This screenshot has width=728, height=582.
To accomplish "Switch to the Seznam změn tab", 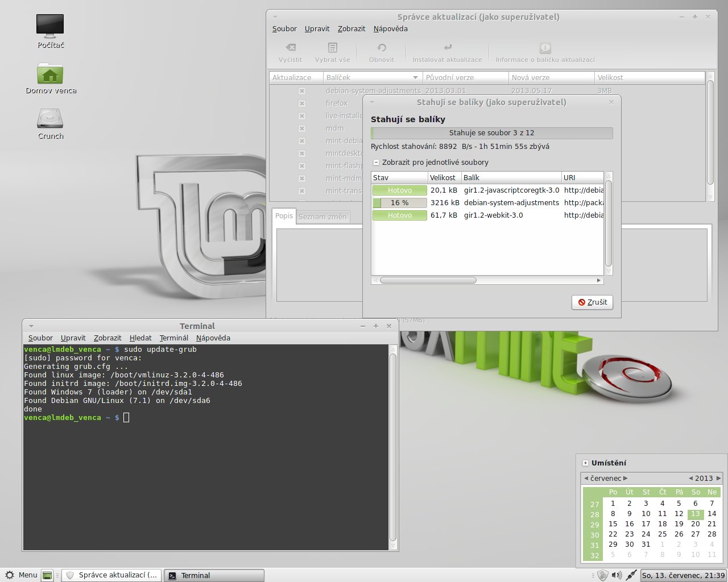I will point(322,217).
